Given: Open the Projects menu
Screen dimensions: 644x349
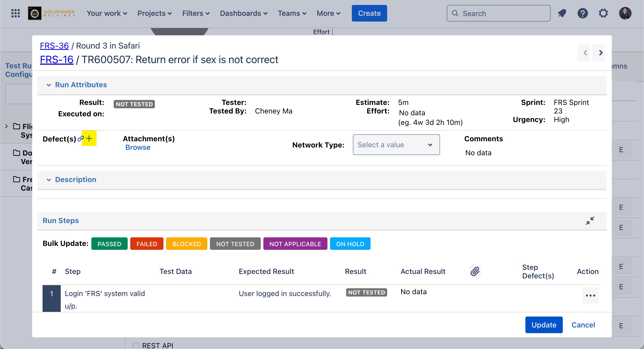Looking at the screenshot, I should [x=154, y=13].
